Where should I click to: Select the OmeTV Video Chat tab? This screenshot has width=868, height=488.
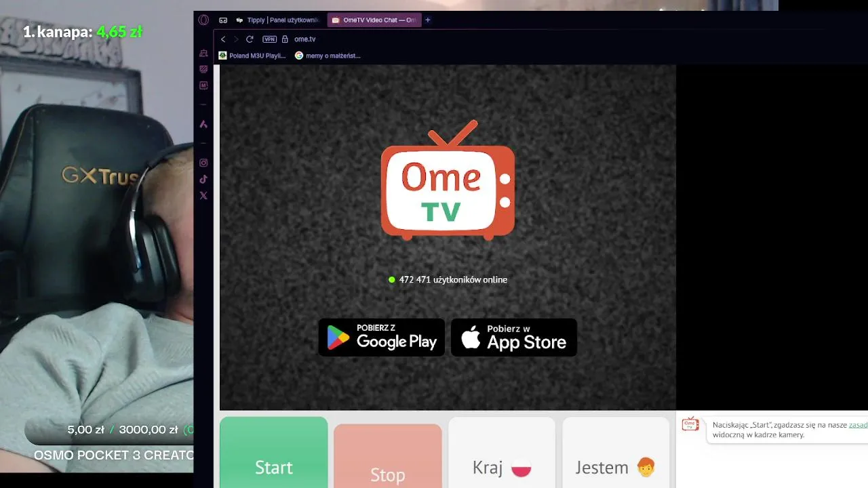tap(374, 20)
